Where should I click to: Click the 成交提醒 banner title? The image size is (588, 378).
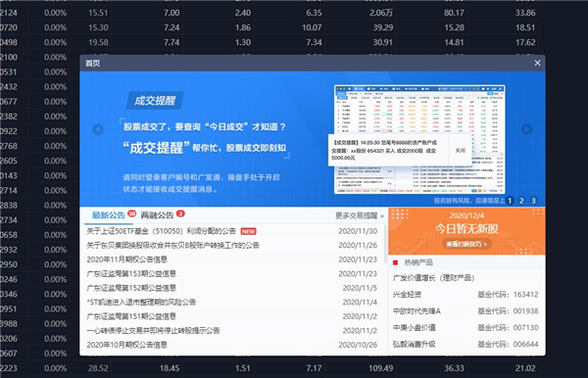click(155, 101)
